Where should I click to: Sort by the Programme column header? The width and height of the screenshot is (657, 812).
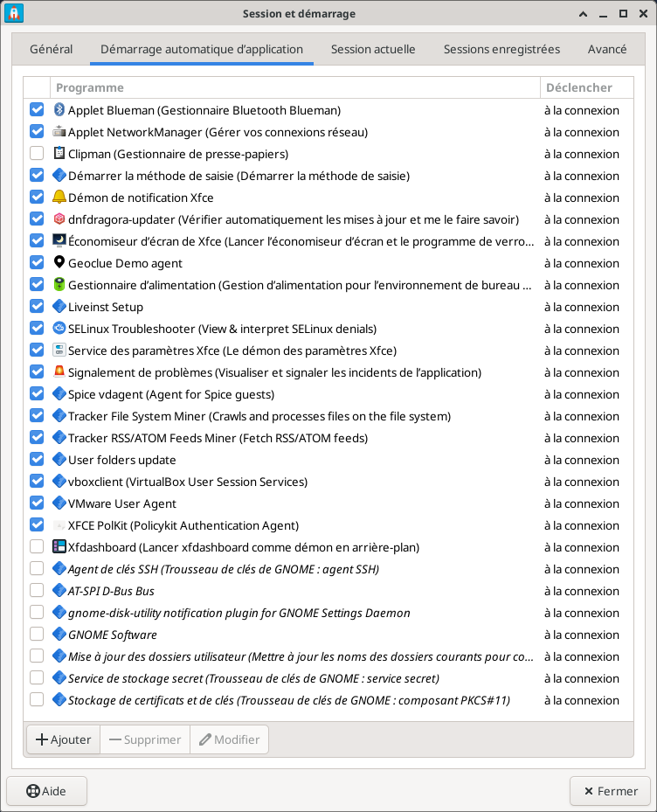click(294, 87)
